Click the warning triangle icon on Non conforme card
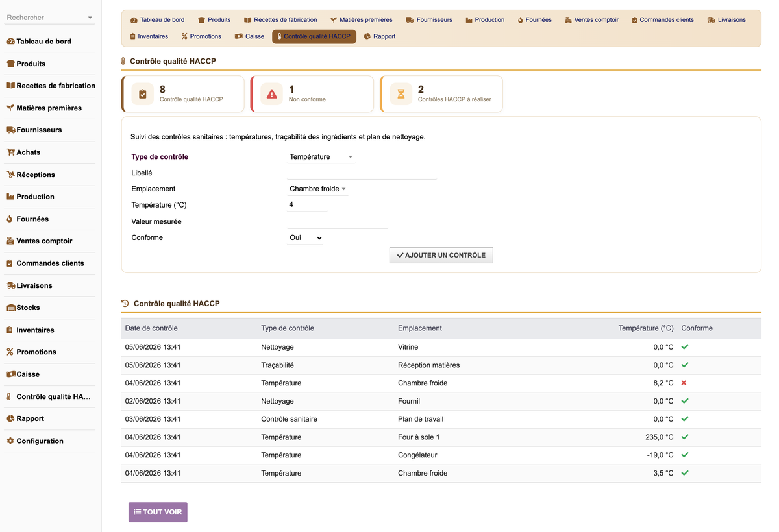This screenshot has height=532, width=779. pos(272,94)
